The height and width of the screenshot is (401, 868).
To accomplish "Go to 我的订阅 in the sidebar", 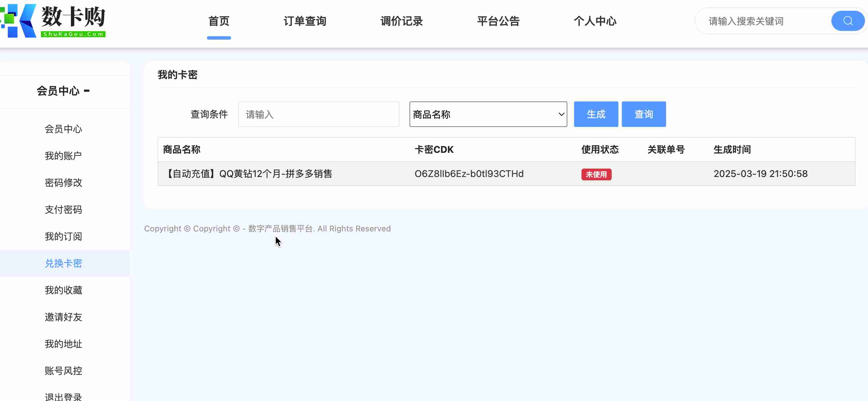I will coord(63,236).
